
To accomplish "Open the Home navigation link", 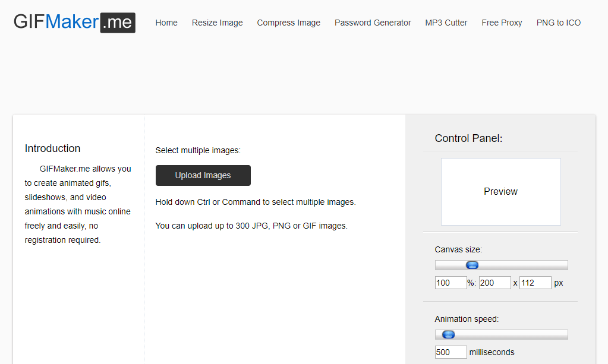I will tap(166, 23).
